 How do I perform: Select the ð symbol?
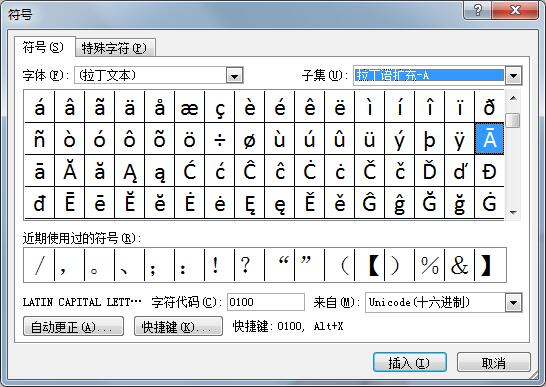point(489,107)
